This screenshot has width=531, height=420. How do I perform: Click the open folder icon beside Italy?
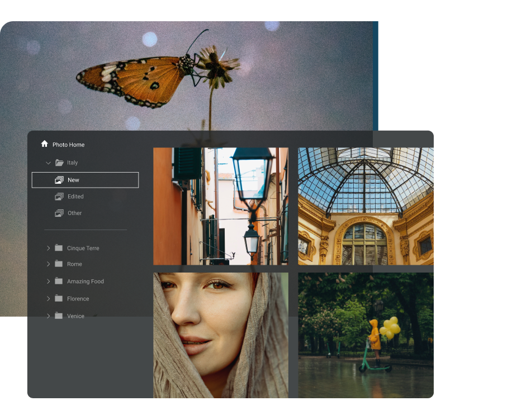pyautogui.click(x=59, y=163)
